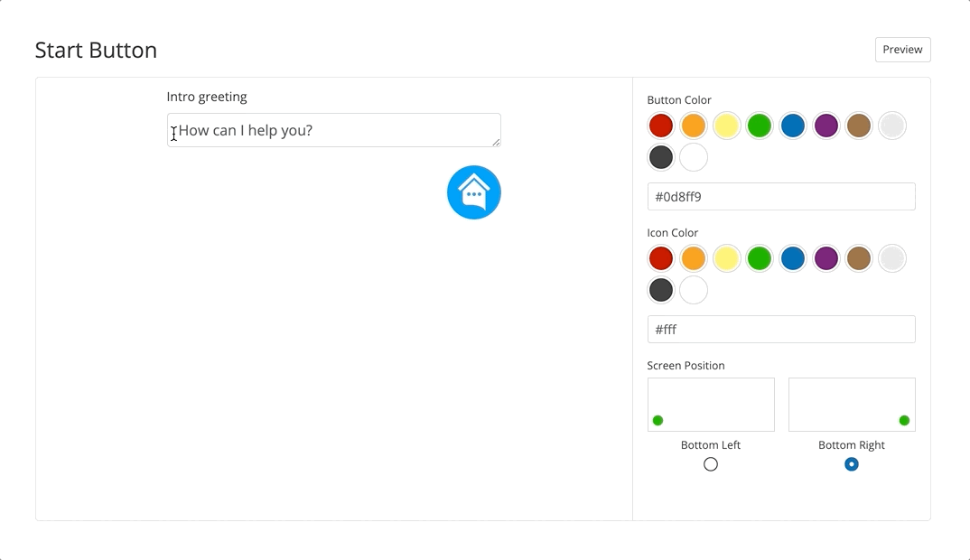970x560 pixels.
Task: Choose yellow swatch under Icon Color
Action: click(x=727, y=258)
